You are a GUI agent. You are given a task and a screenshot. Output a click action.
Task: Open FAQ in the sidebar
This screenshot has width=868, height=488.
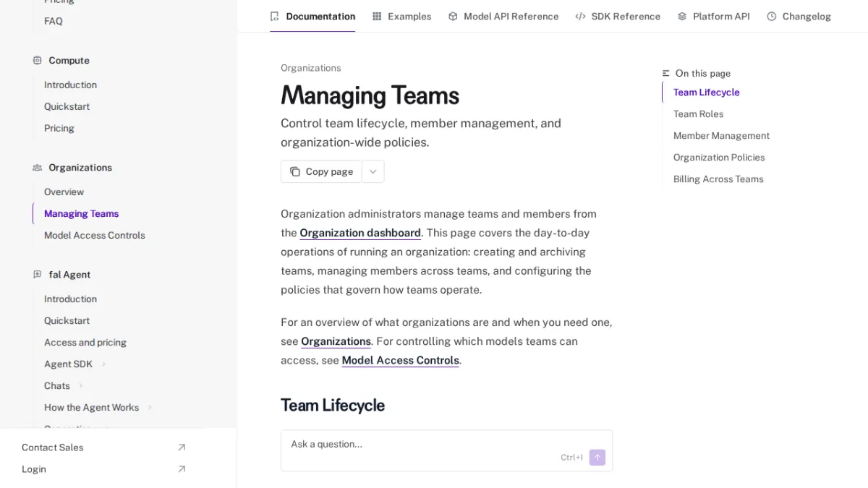53,21
